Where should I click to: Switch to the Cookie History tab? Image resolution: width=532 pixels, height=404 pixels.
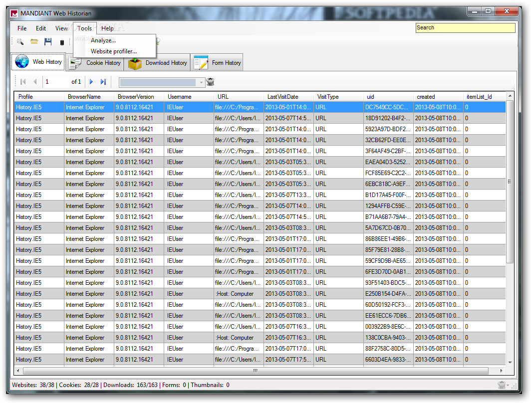pyautogui.click(x=95, y=63)
